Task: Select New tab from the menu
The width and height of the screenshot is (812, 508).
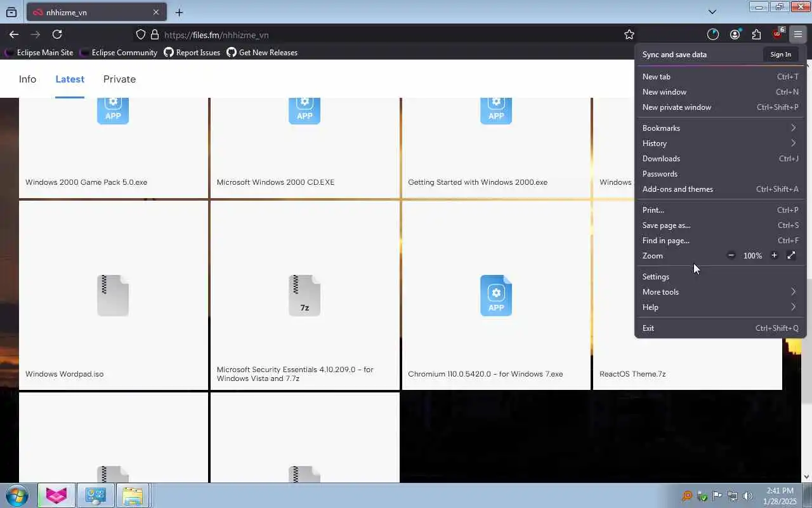Action: point(720,76)
